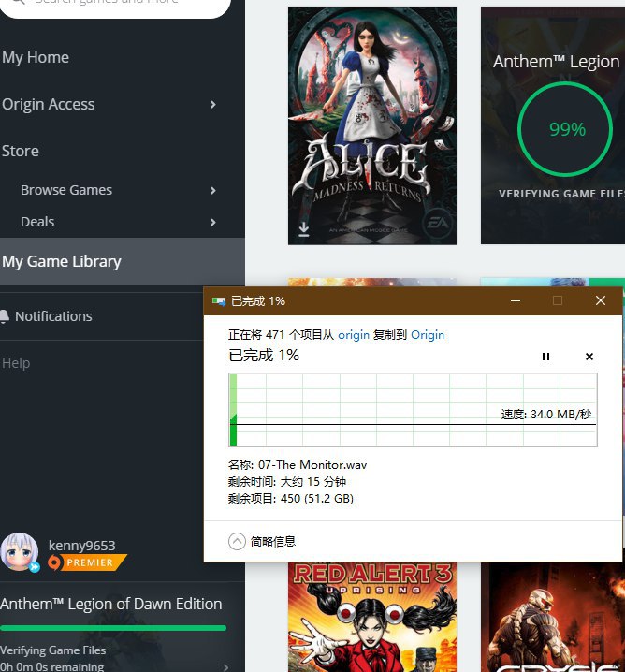Click the 99% verification progress circle
The image size is (625, 672).
pos(565,129)
